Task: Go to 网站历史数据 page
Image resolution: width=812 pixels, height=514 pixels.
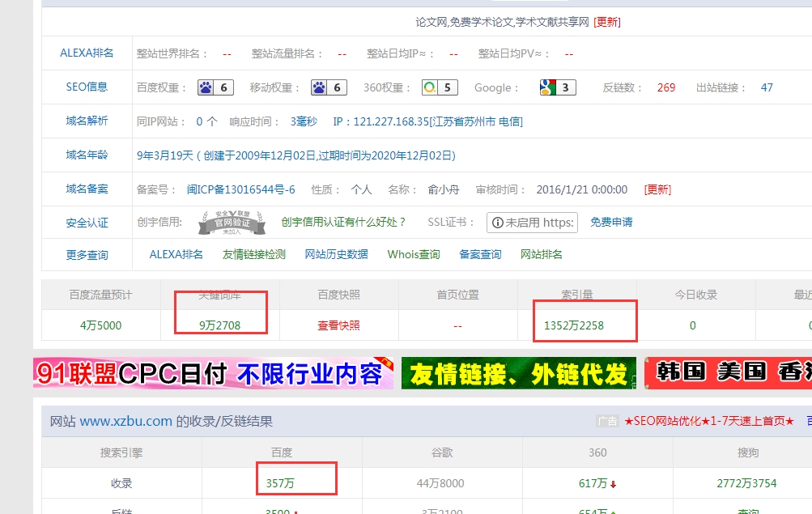Action: (x=336, y=254)
